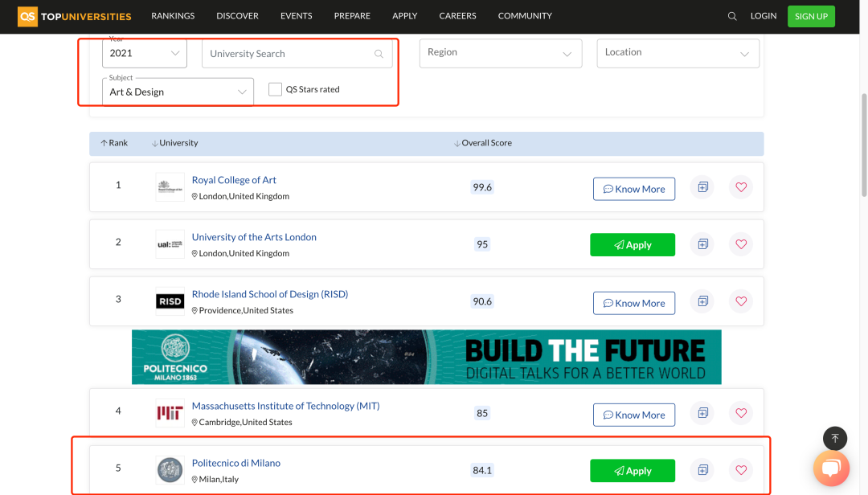
Task: Open the Politecnico di Milano link
Action: point(235,463)
